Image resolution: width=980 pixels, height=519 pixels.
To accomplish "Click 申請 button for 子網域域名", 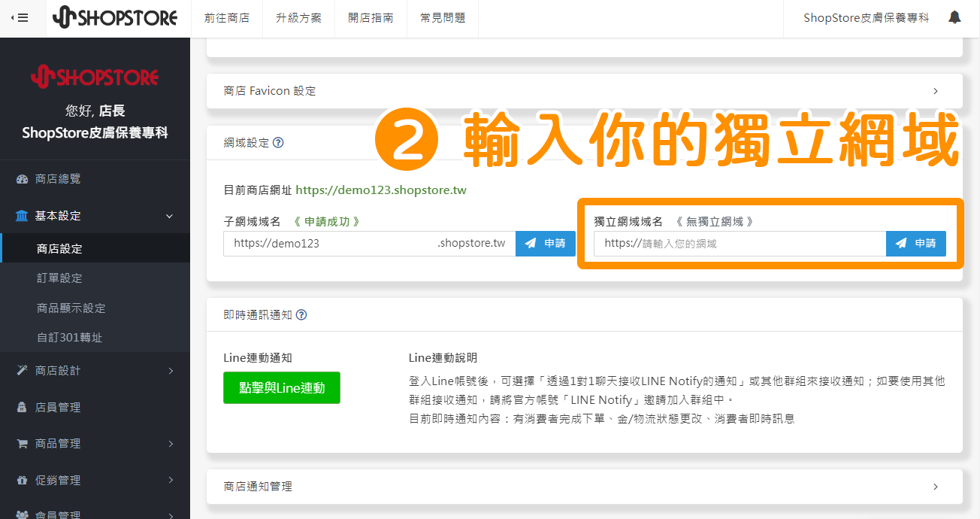I will (546, 243).
